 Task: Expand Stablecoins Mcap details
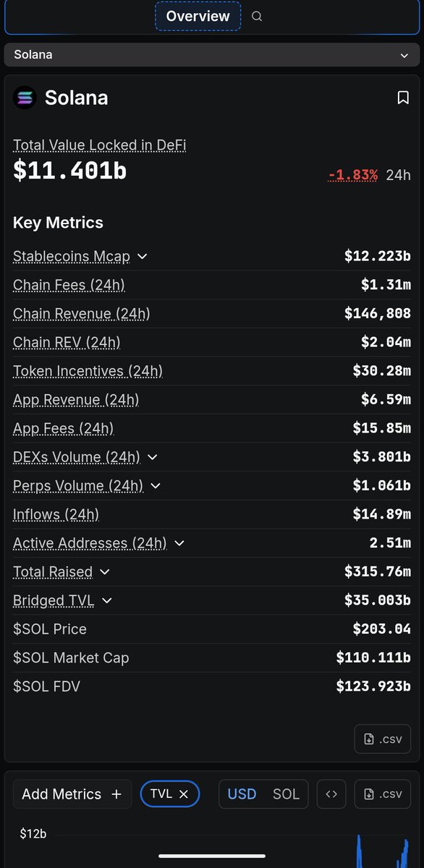(x=143, y=256)
